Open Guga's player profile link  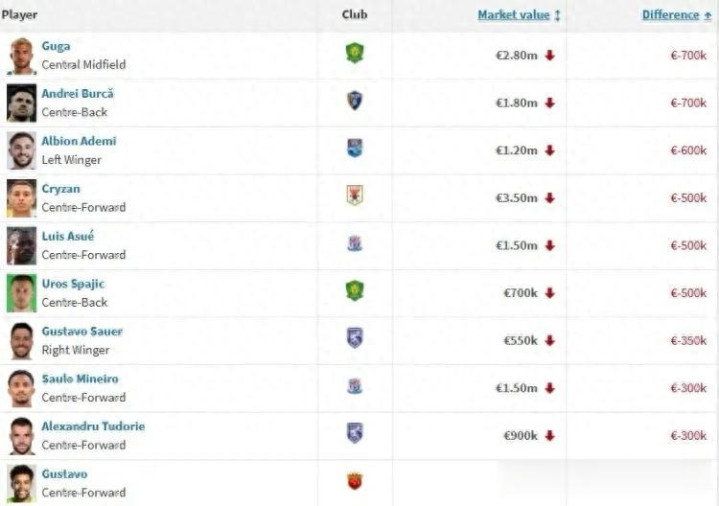pos(56,46)
